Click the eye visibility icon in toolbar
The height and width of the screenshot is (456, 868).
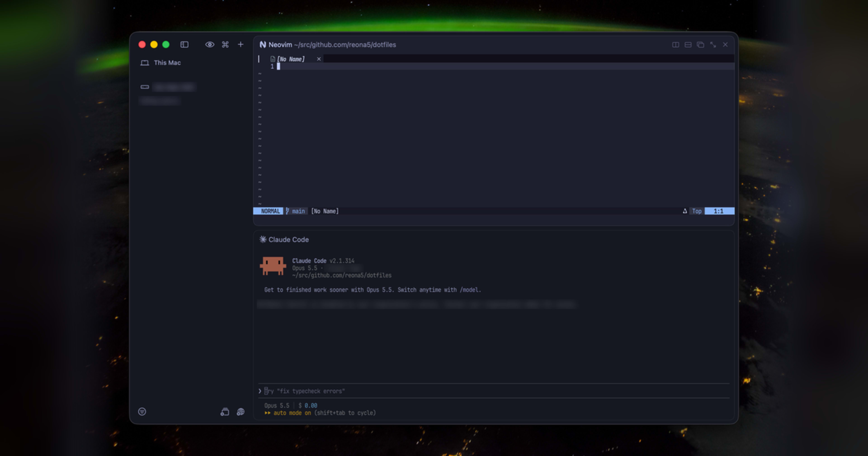click(210, 45)
